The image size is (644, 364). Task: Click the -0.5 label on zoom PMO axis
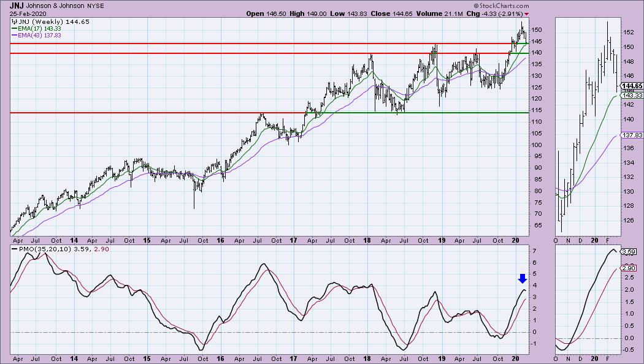(628, 350)
